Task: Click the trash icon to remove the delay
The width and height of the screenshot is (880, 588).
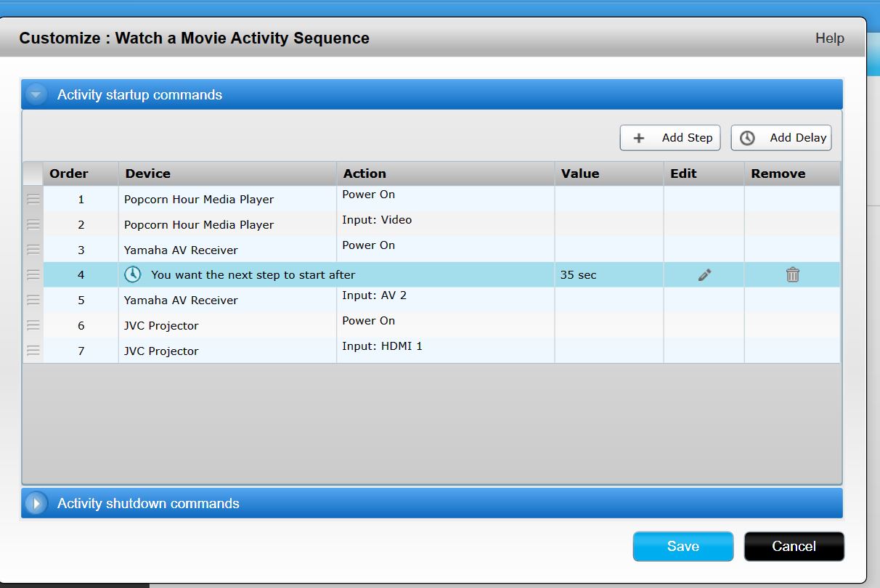Action: [x=792, y=275]
